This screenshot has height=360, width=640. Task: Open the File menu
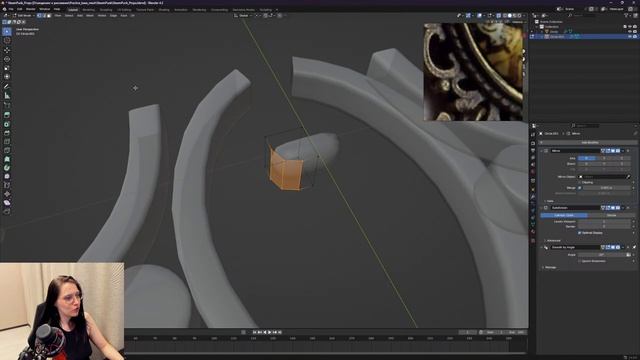pyautogui.click(x=11, y=9)
